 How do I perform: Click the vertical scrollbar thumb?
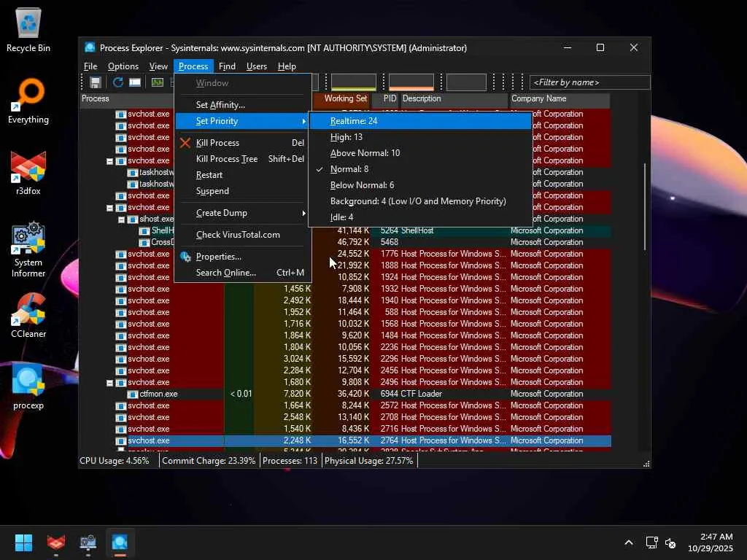(645, 206)
